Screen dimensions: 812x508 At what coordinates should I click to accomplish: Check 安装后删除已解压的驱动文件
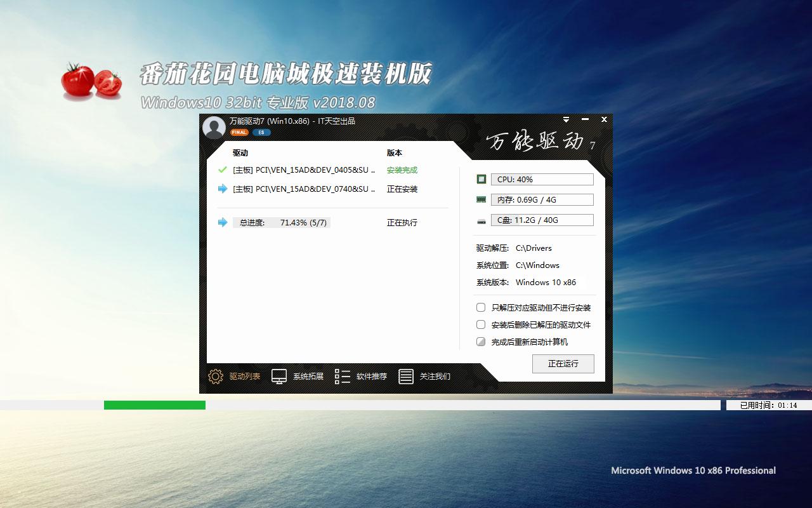pyautogui.click(x=480, y=324)
